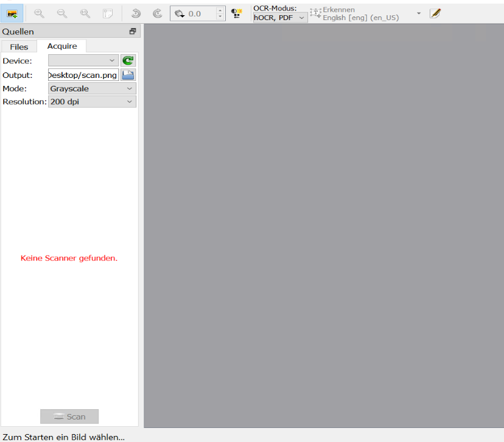Screen dimensions: 504x442
Task: Detach the Quellen panel
Action: coord(133,30)
